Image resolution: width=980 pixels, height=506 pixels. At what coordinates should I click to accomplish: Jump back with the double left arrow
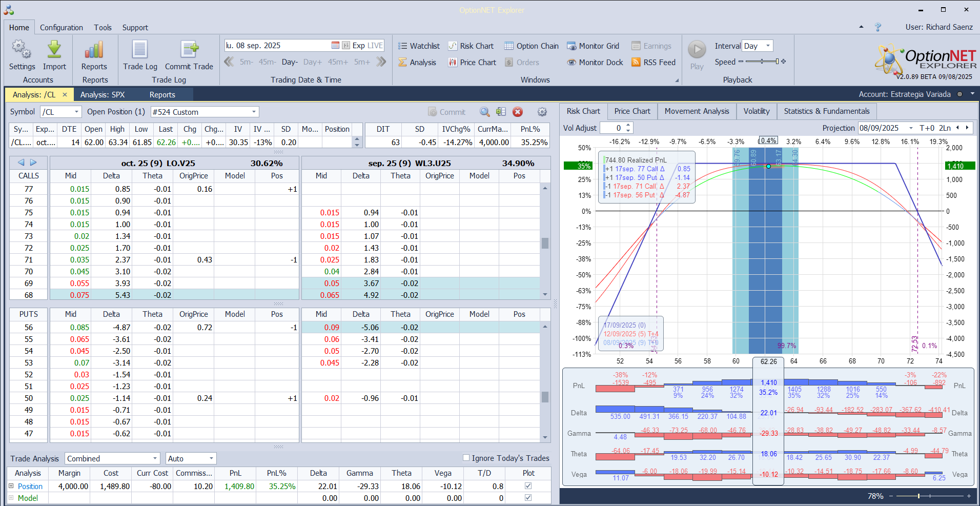pyautogui.click(x=229, y=62)
